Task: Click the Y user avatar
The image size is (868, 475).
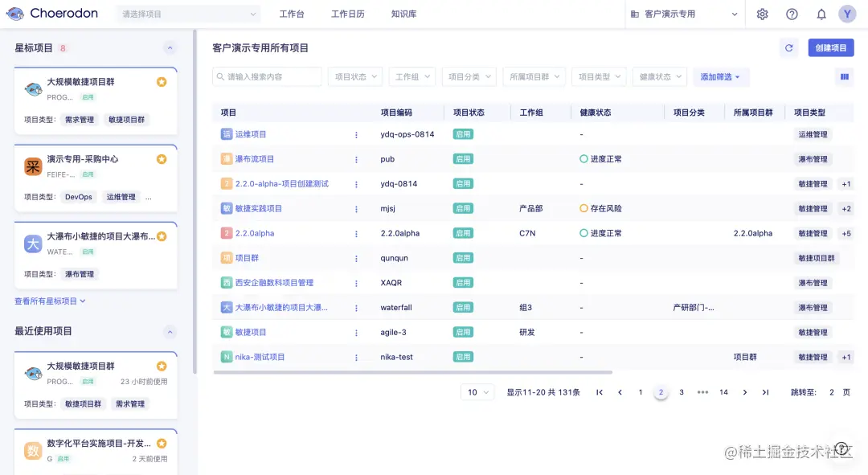Action: point(850,14)
